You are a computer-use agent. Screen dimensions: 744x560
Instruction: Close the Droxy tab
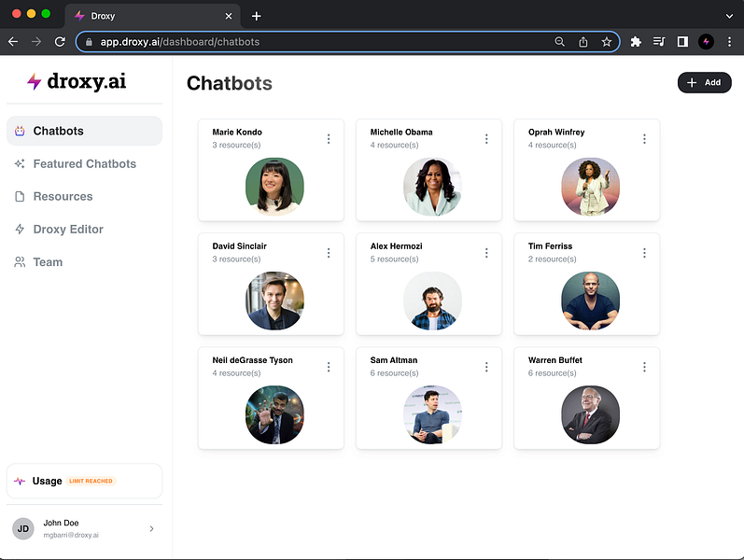[x=228, y=16]
